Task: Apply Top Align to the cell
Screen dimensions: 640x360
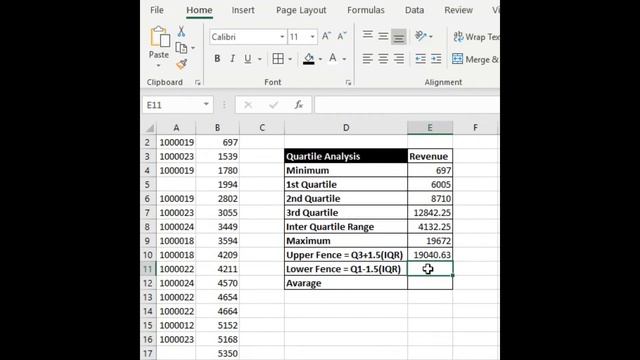Action: pyautogui.click(x=367, y=36)
